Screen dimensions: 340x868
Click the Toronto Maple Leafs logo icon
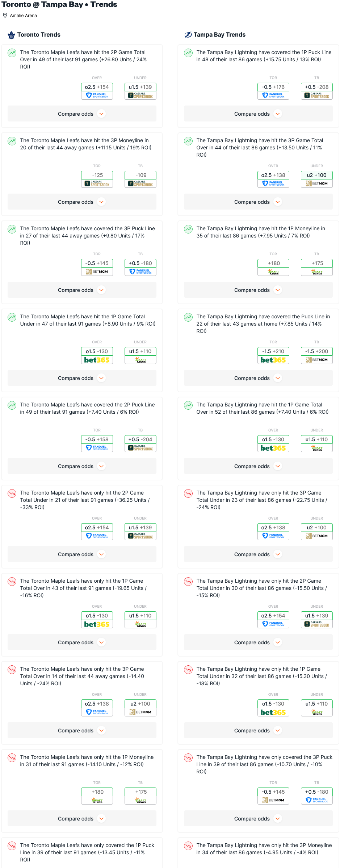[x=12, y=35]
